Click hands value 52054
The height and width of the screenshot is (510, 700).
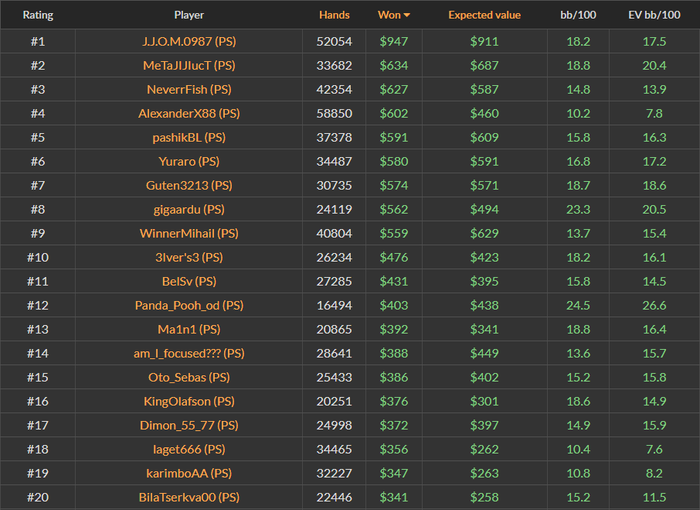pos(334,42)
